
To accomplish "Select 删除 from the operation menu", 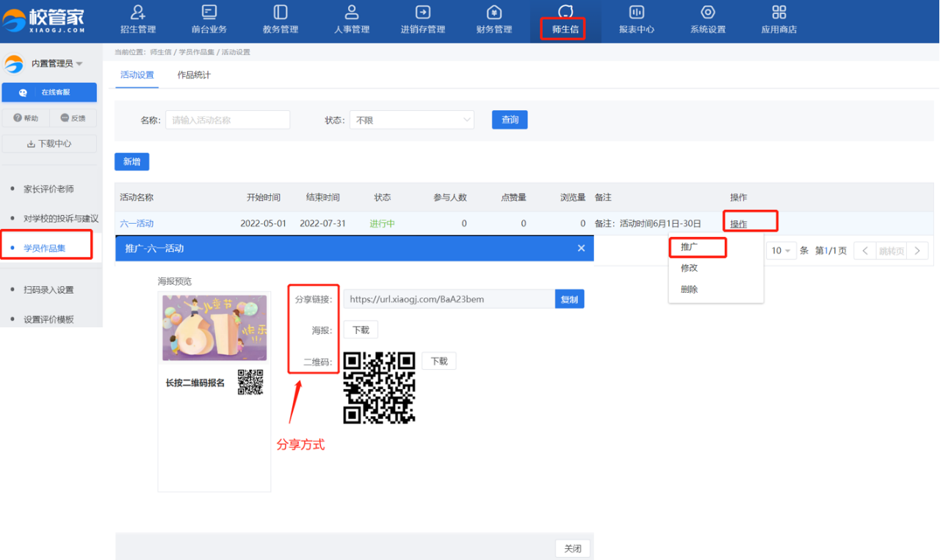I will [x=689, y=289].
